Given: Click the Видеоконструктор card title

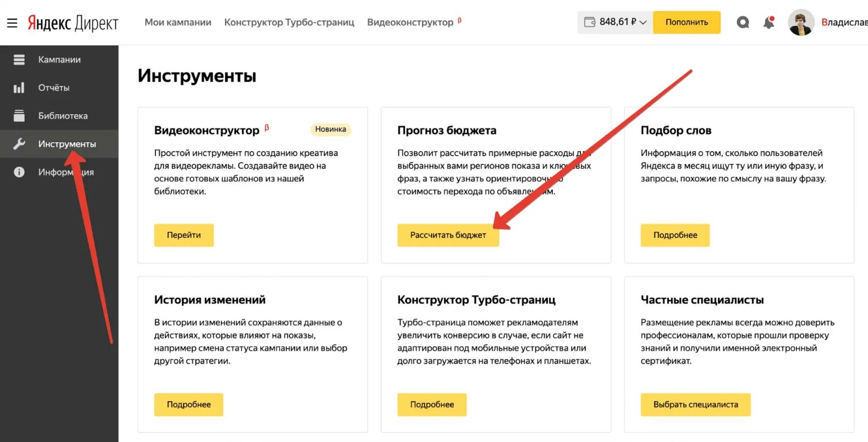Looking at the screenshot, I should 207,130.
